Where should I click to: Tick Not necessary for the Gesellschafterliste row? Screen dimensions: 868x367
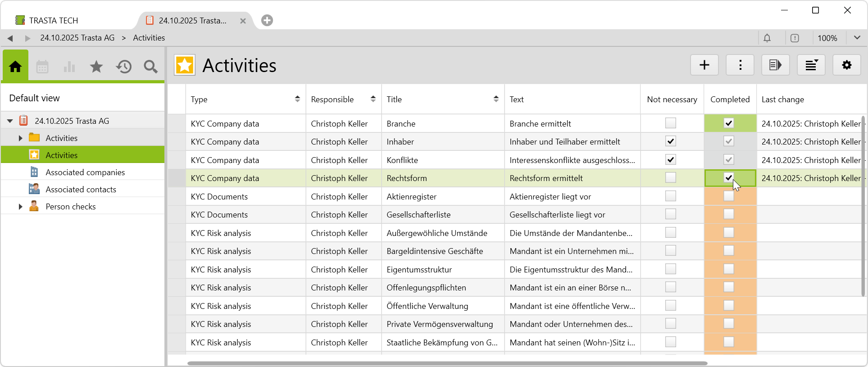point(670,214)
